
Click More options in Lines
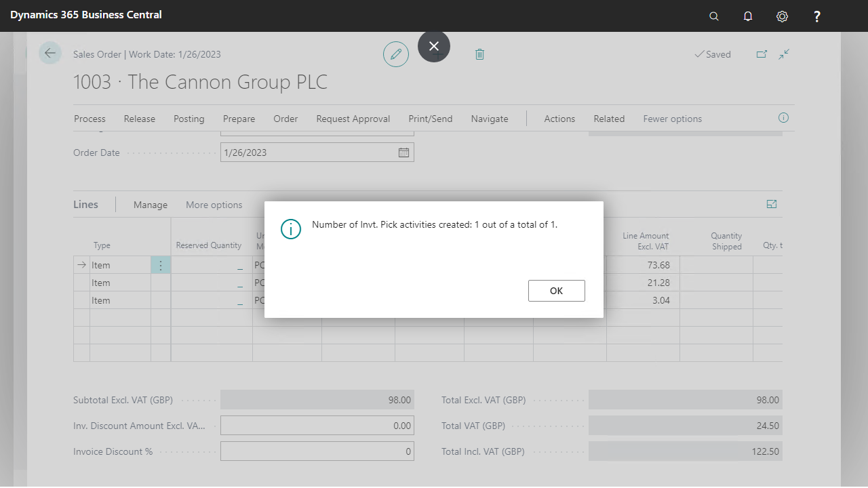click(x=214, y=205)
